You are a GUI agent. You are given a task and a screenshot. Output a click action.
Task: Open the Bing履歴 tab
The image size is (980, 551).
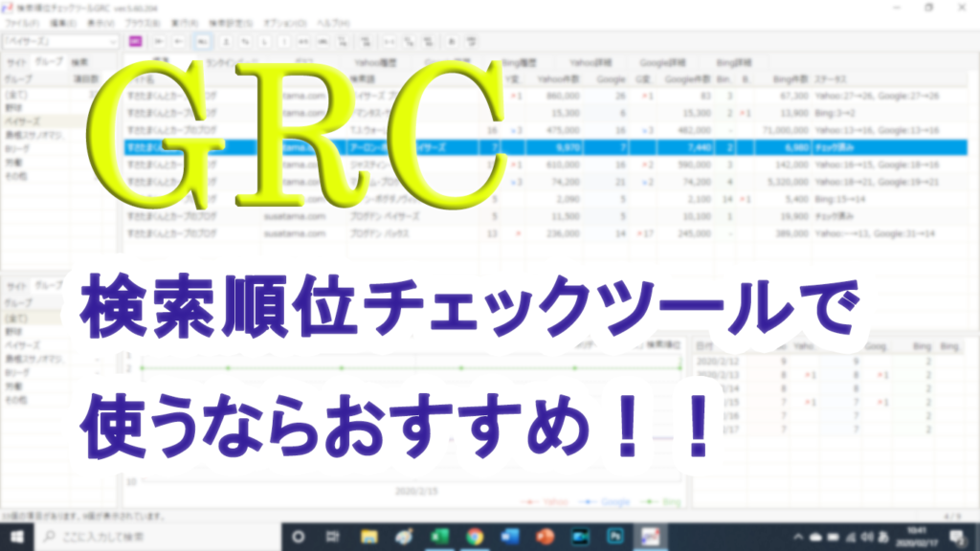click(519, 62)
